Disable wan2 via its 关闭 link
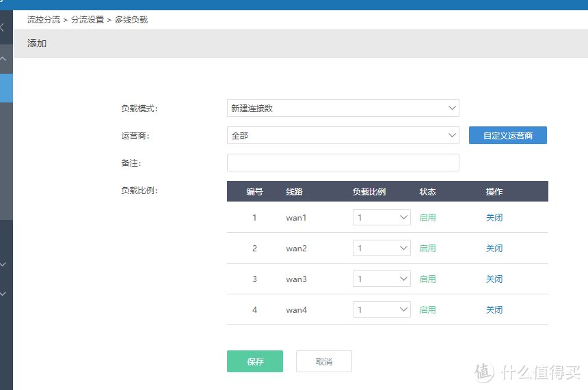588x390 pixels. coord(494,249)
